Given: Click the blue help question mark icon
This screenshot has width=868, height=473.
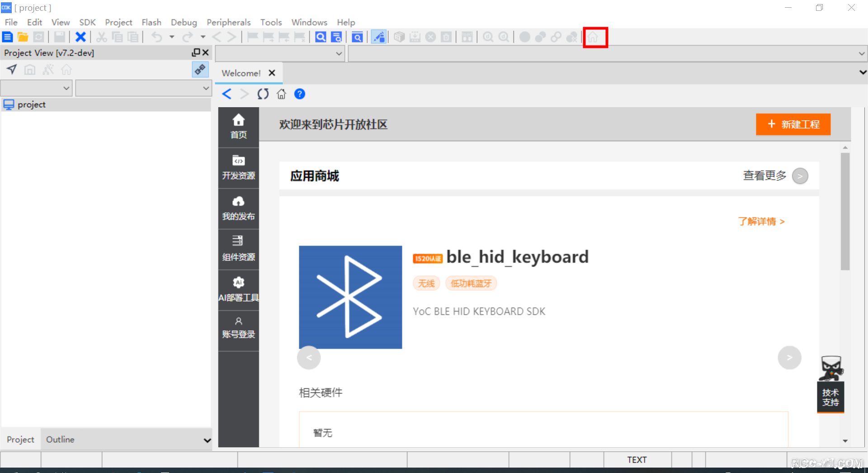Looking at the screenshot, I should point(299,94).
